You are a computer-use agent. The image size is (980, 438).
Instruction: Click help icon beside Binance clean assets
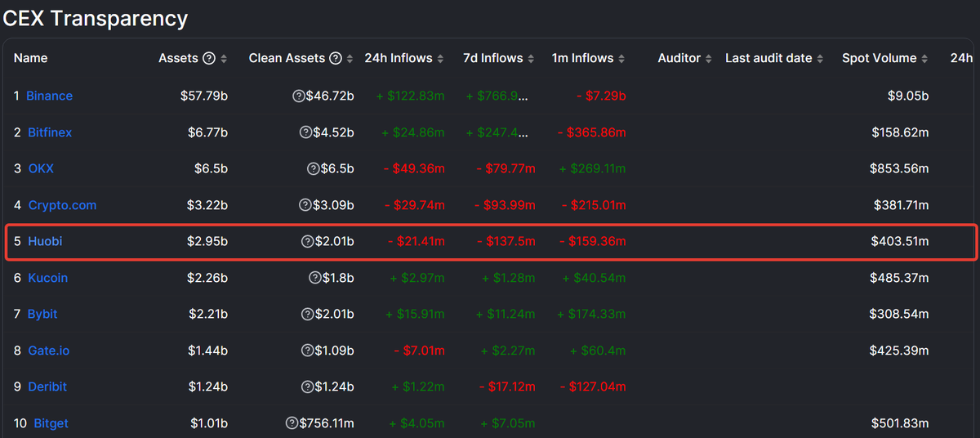[x=299, y=96]
